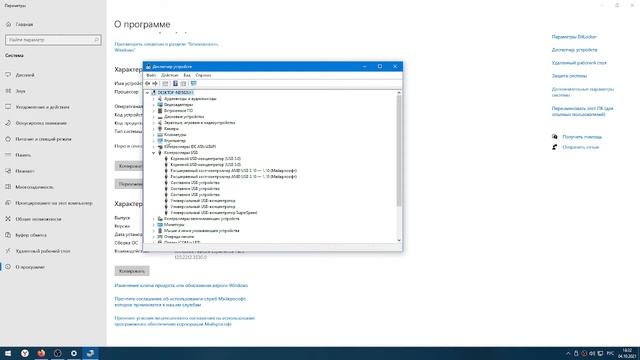Select the SuperSpeed universal USB hub entry
The image size is (640, 360).
point(213,213)
